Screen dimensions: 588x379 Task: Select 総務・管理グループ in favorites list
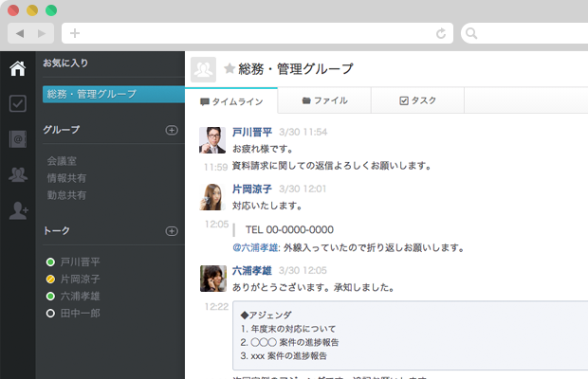click(x=112, y=95)
